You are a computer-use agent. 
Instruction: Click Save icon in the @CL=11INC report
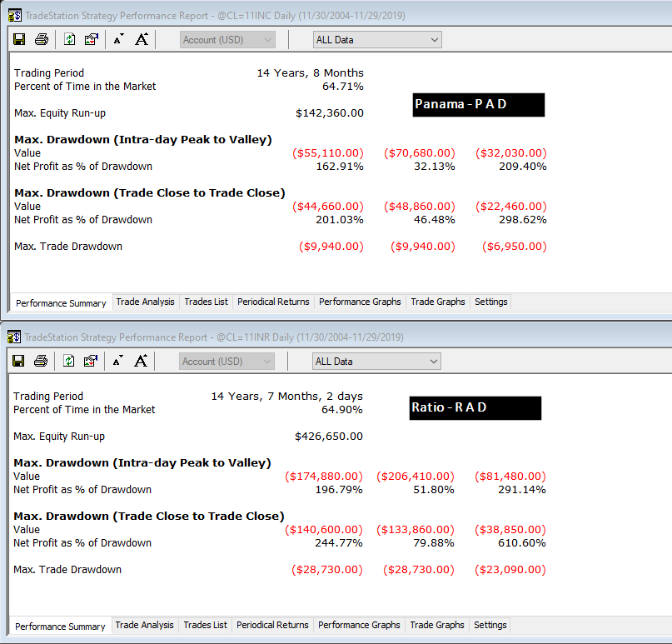coord(19,39)
